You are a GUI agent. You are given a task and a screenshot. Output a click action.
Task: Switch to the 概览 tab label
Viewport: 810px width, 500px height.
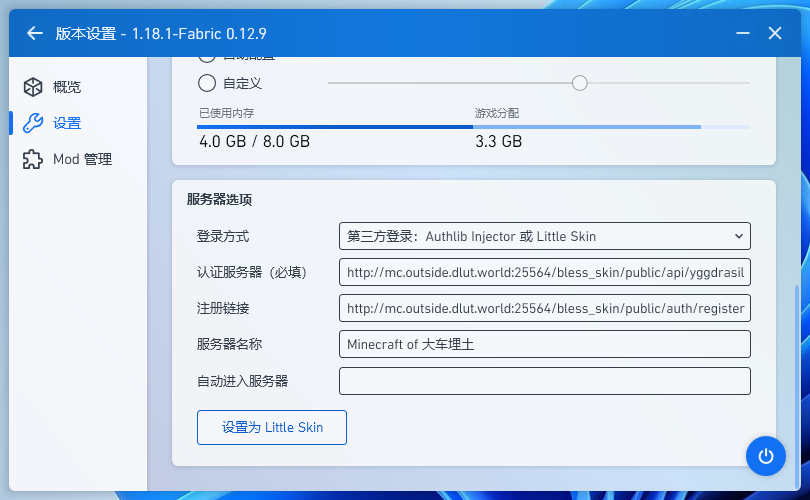pos(67,87)
